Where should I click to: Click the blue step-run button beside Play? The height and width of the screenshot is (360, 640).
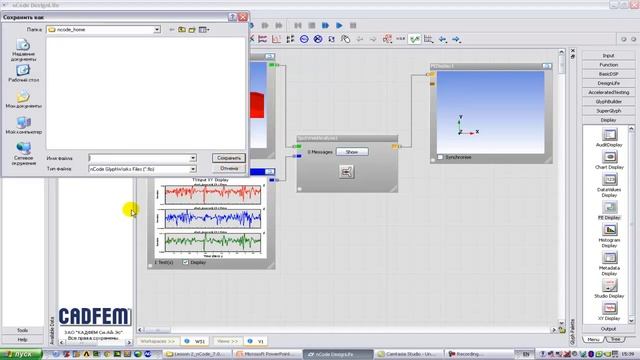click(325, 25)
